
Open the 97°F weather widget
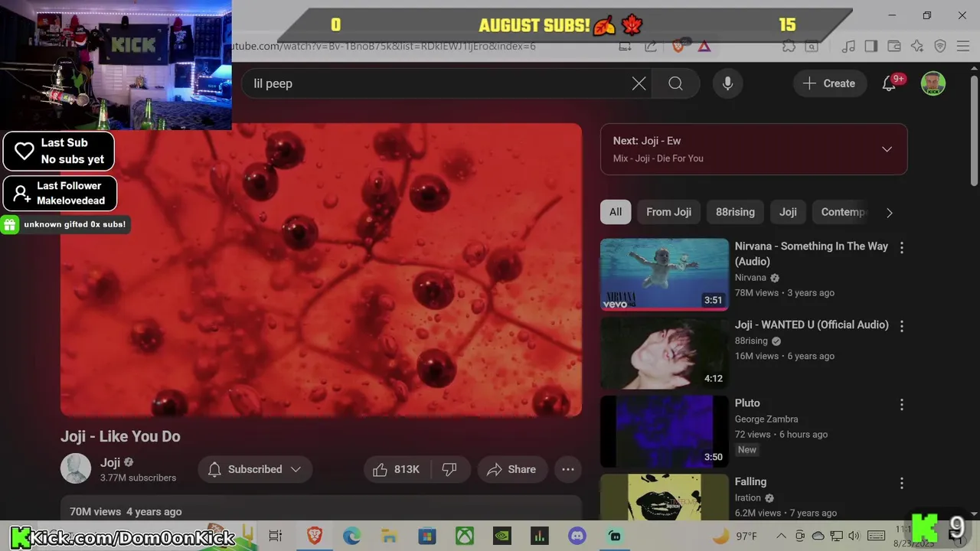(735, 536)
